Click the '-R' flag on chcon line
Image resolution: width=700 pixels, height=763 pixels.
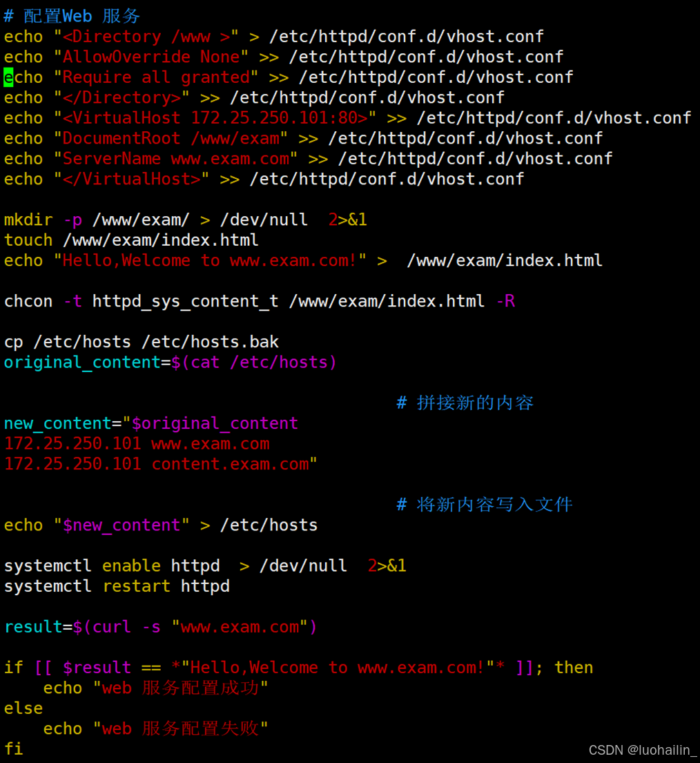(505, 302)
